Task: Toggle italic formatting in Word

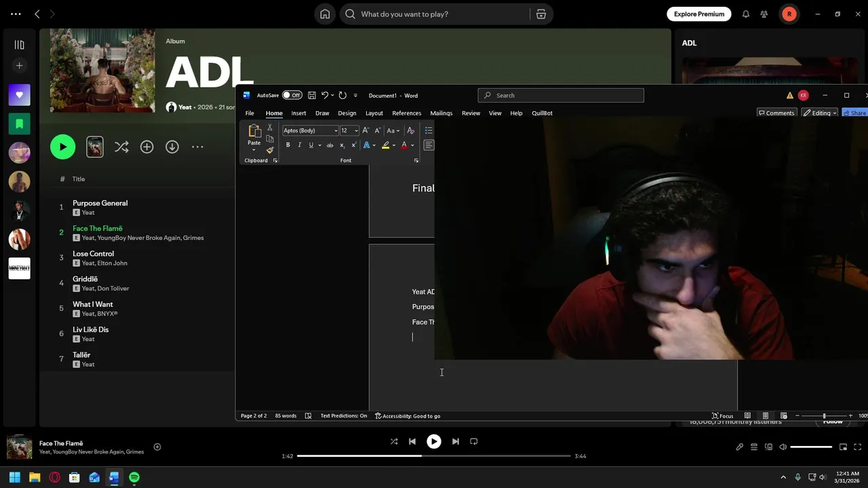Action: (300, 145)
